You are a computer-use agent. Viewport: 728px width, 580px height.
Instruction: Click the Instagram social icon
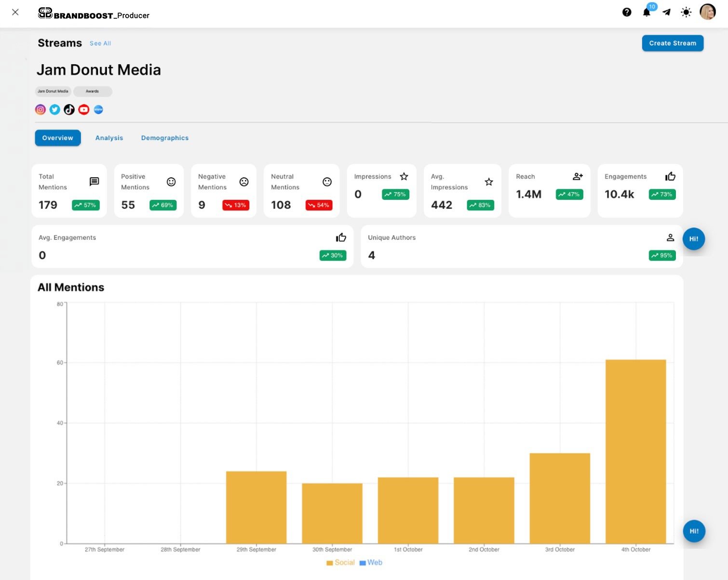coord(40,110)
